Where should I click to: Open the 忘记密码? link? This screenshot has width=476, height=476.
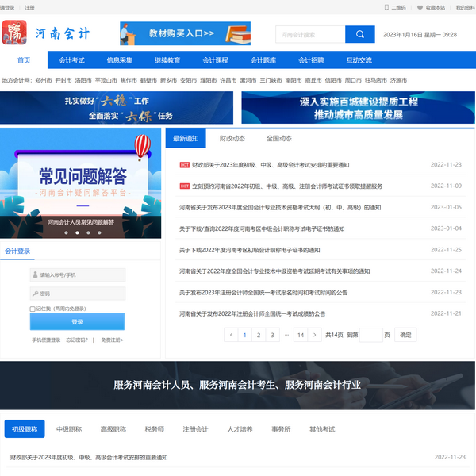(77, 340)
